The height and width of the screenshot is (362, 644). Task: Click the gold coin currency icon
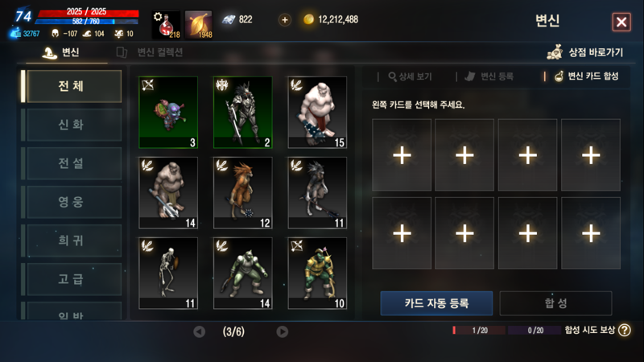[x=308, y=19]
